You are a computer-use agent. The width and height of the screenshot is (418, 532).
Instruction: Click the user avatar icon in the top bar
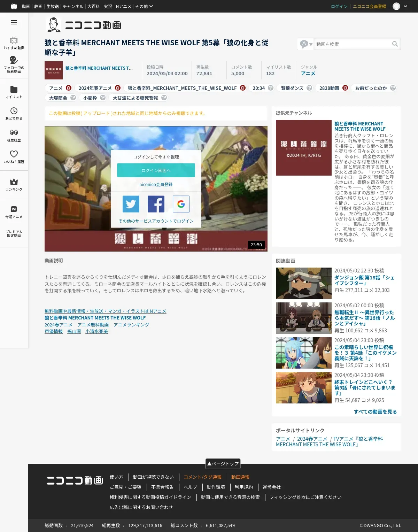tap(396, 6)
